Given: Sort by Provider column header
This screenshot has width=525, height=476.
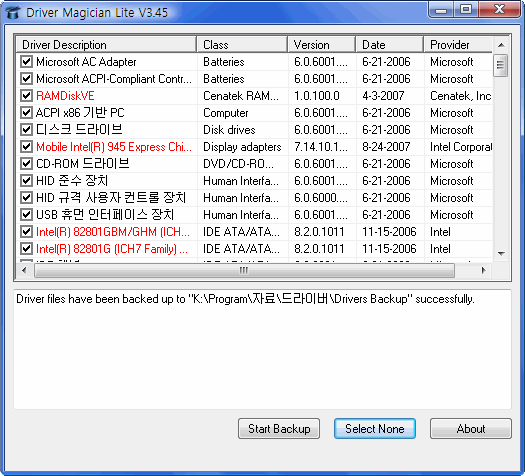Looking at the screenshot, I should tap(458, 45).
